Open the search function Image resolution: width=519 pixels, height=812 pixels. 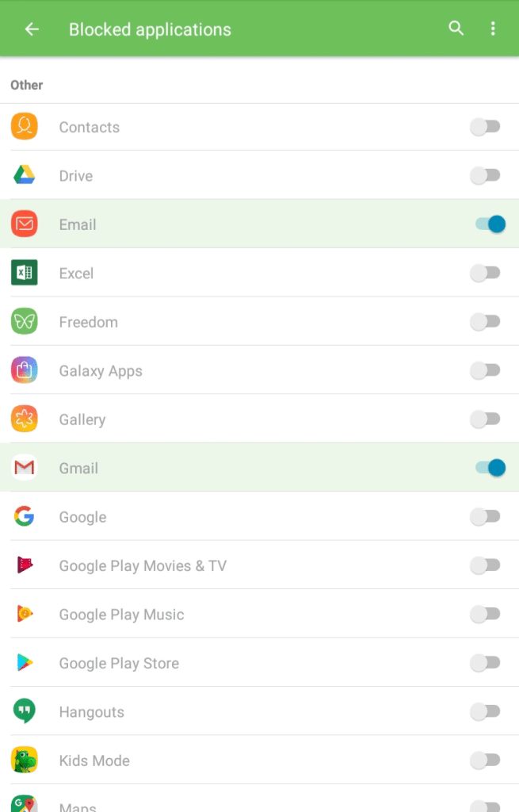pos(456,29)
